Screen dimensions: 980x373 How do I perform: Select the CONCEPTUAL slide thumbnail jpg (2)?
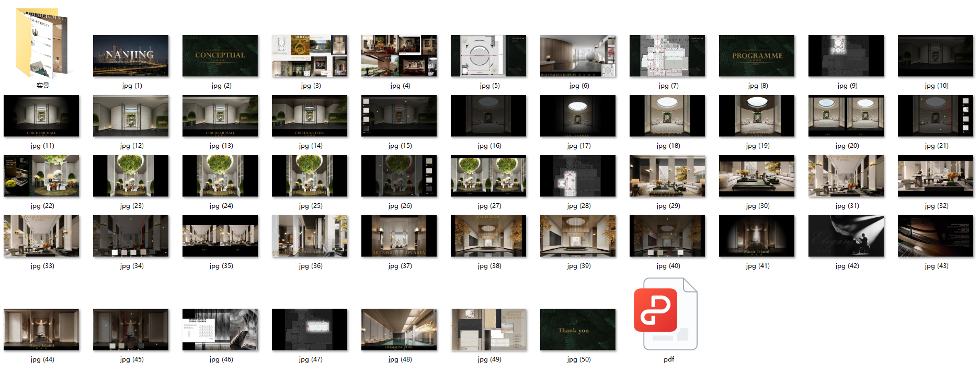[x=220, y=56]
